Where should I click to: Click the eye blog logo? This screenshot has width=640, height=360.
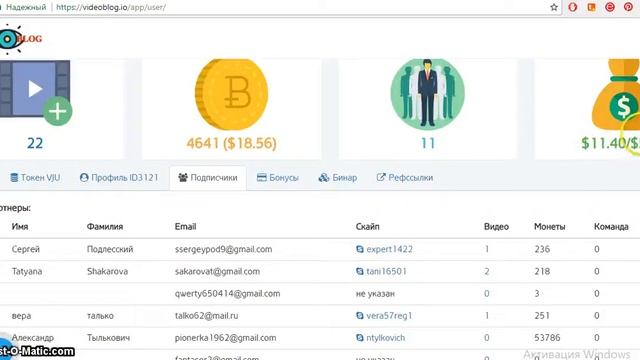[20, 39]
